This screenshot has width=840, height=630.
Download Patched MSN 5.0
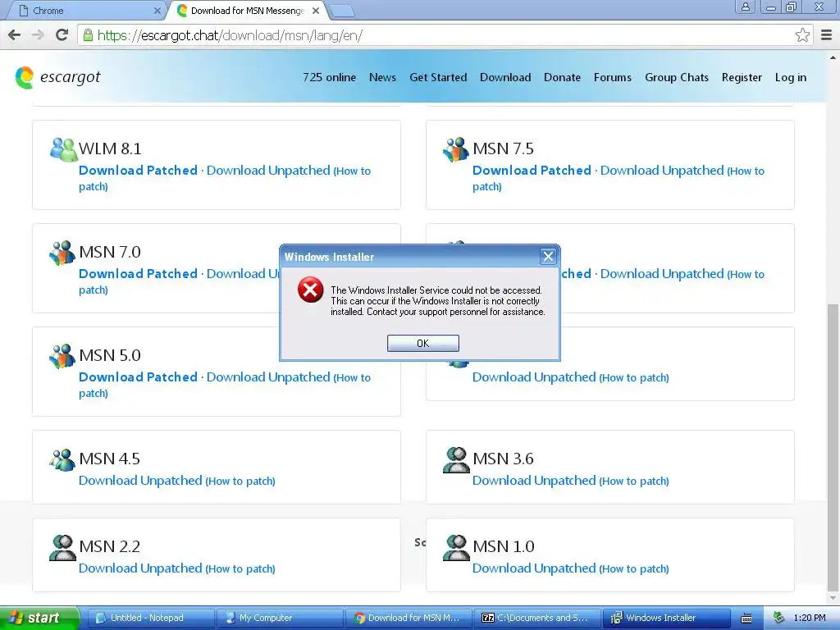[x=138, y=377]
